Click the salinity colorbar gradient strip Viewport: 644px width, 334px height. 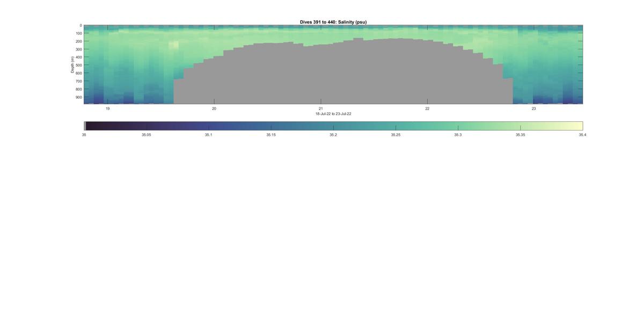point(333,126)
